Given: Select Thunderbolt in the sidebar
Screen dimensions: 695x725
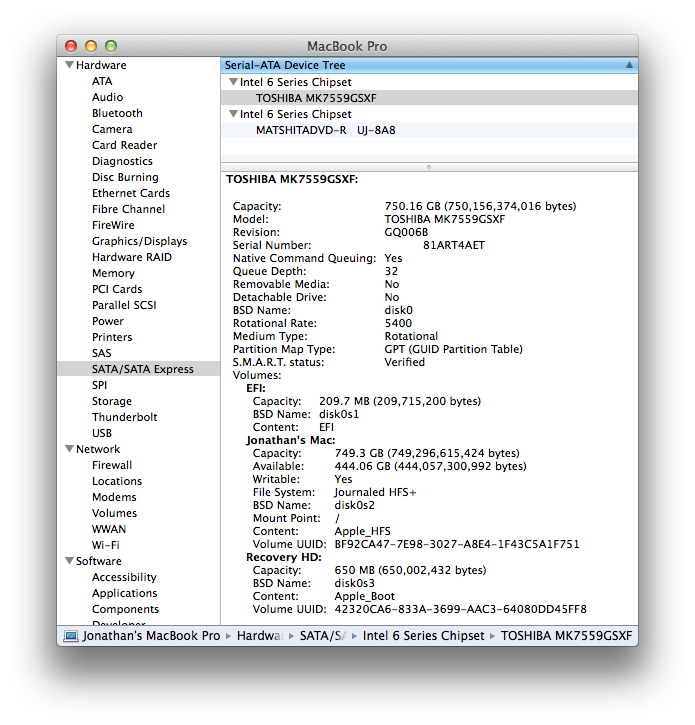Looking at the screenshot, I should tap(124, 417).
